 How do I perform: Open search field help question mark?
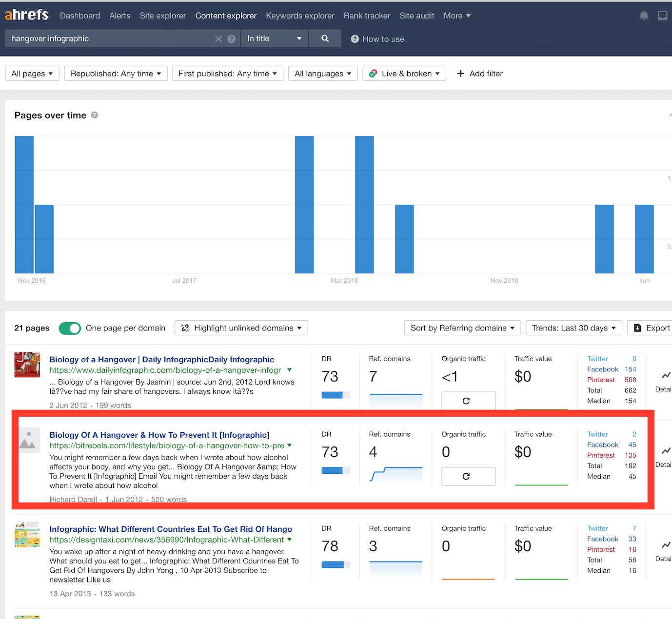(232, 39)
